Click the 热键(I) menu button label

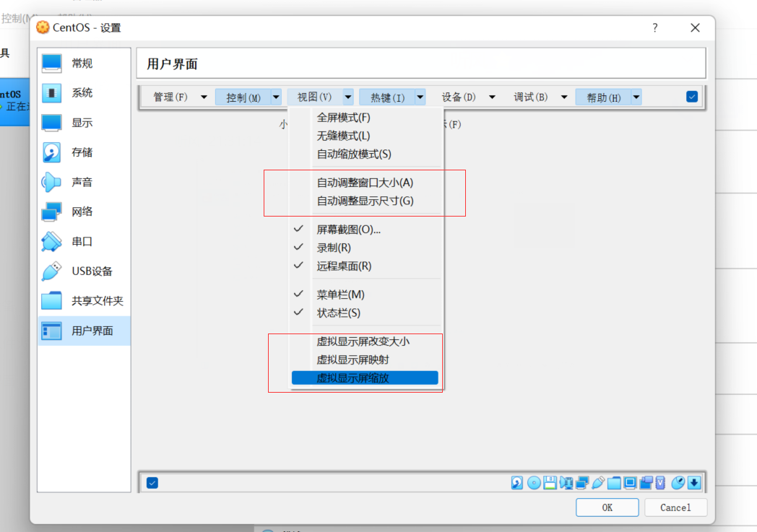[x=387, y=97]
